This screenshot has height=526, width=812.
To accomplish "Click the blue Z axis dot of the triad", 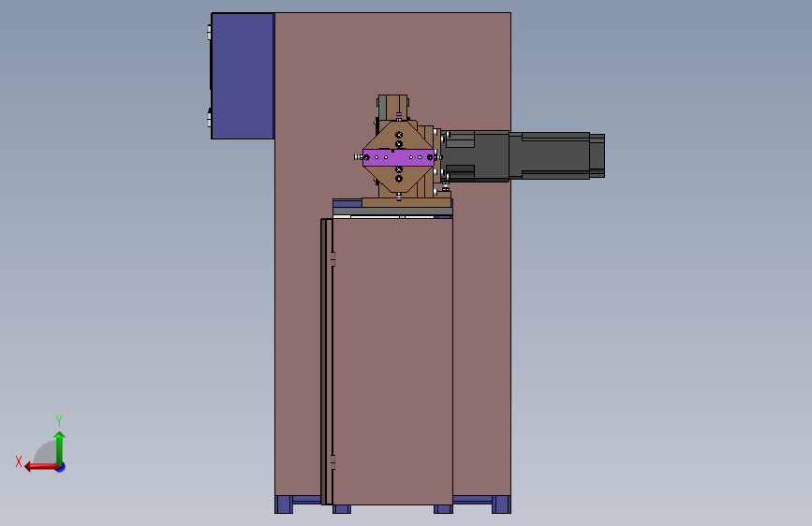I will pos(61,467).
